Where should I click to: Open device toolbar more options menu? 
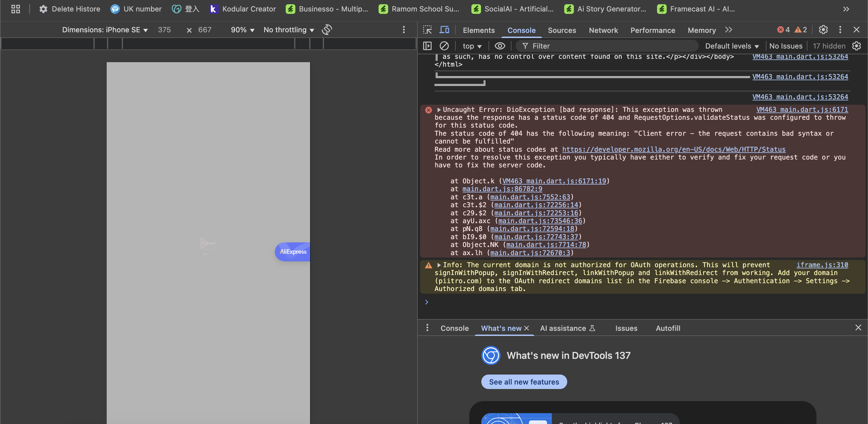404,30
